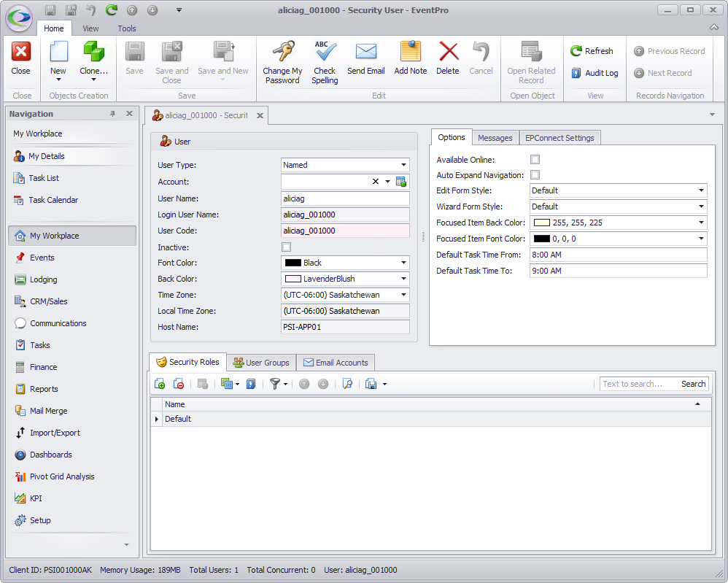Close the aliciag_001000 document tab
The width and height of the screenshot is (728, 583).
click(x=260, y=116)
